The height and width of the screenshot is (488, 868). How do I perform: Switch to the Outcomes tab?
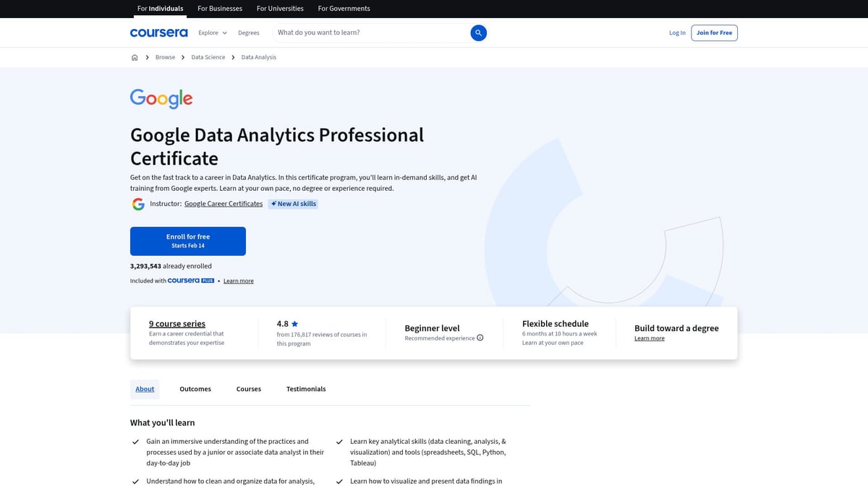point(195,389)
